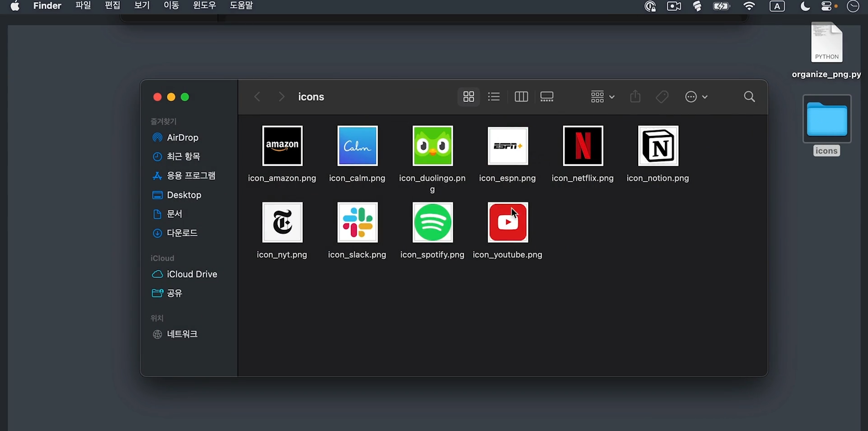Open the 보기 menu
868x431 pixels.
tap(142, 6)
